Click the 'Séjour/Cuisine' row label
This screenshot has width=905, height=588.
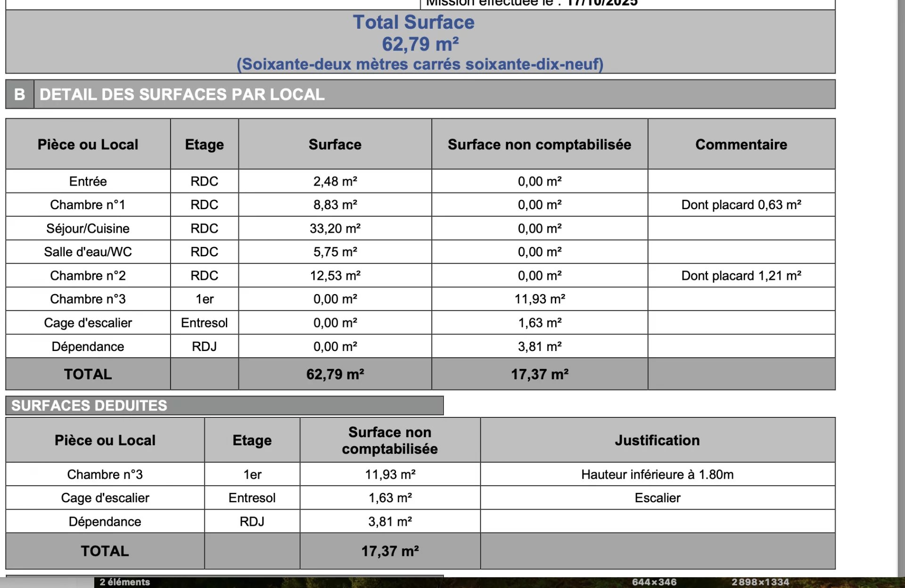pyautogui.click(x=88, y=229)
